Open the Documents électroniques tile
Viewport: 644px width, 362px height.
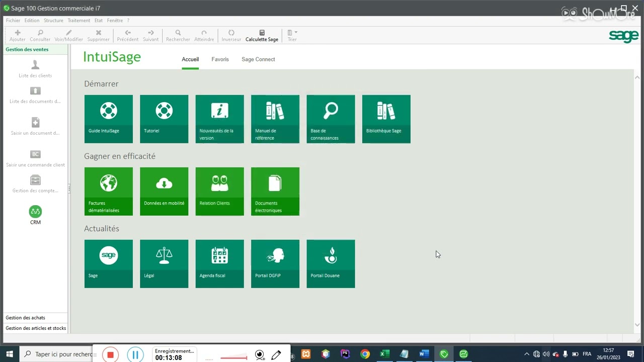click(275, 192)
